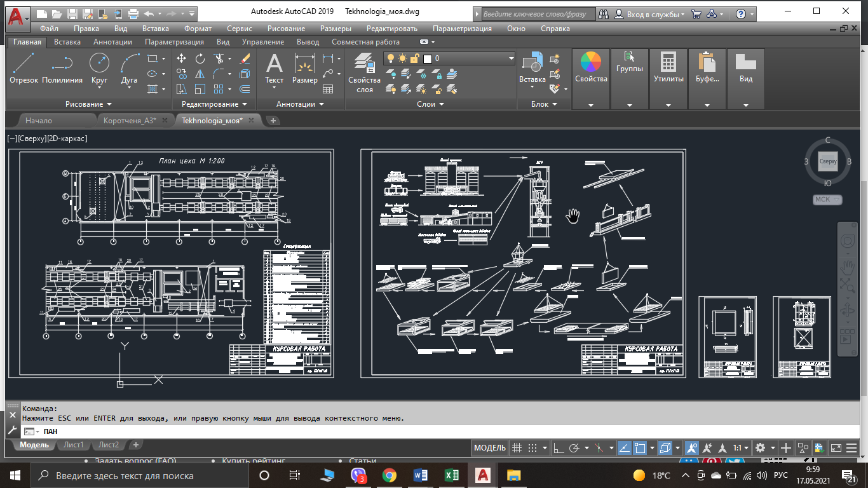
Task: Switch to the Аннотации ribbon tab
Action: (112, 42)
